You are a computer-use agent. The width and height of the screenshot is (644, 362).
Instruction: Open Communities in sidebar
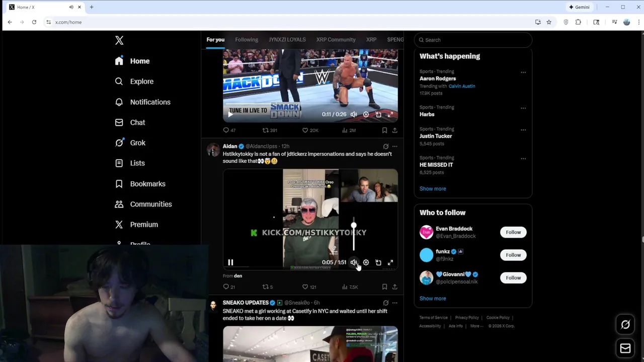coord(143,204)
